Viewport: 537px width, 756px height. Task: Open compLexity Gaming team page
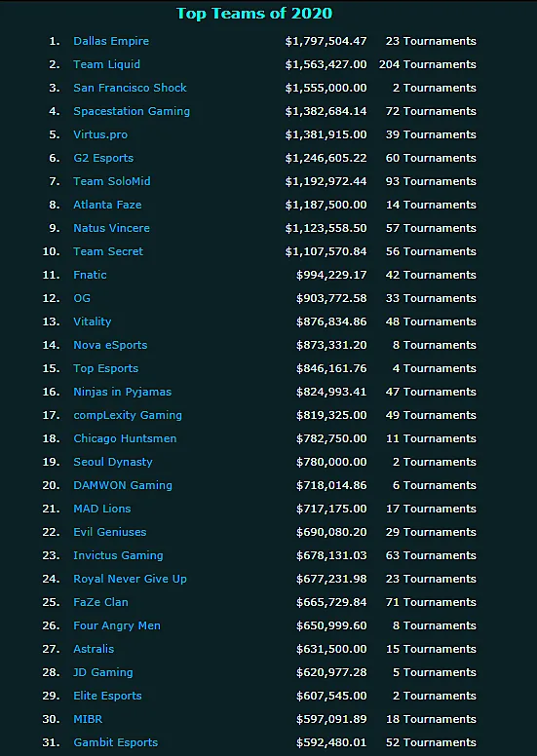pyautogui.click(x=128, y=415)
